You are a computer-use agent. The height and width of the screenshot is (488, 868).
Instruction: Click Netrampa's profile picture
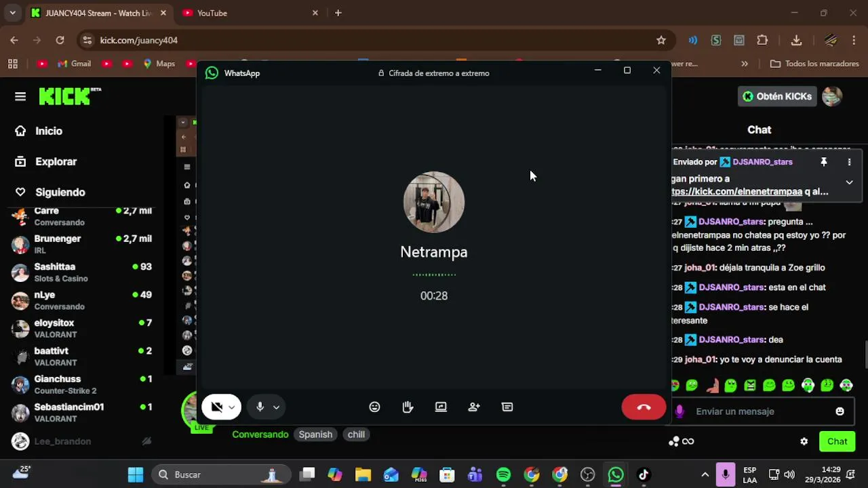coord(434,202)
